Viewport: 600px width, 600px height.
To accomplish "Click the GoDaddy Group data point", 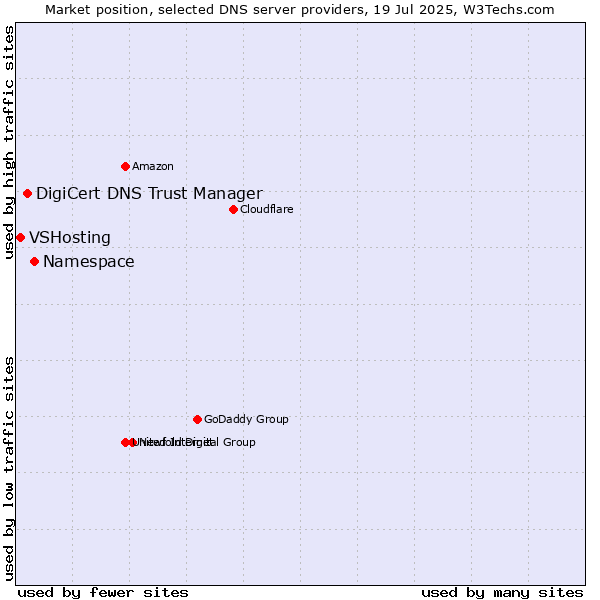I will [197, 420].
